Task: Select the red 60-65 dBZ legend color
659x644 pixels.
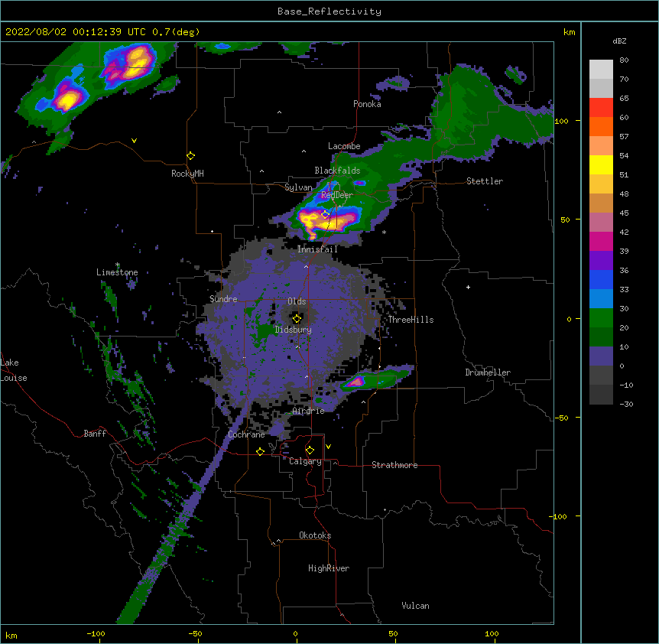Action: pos(601,108)
